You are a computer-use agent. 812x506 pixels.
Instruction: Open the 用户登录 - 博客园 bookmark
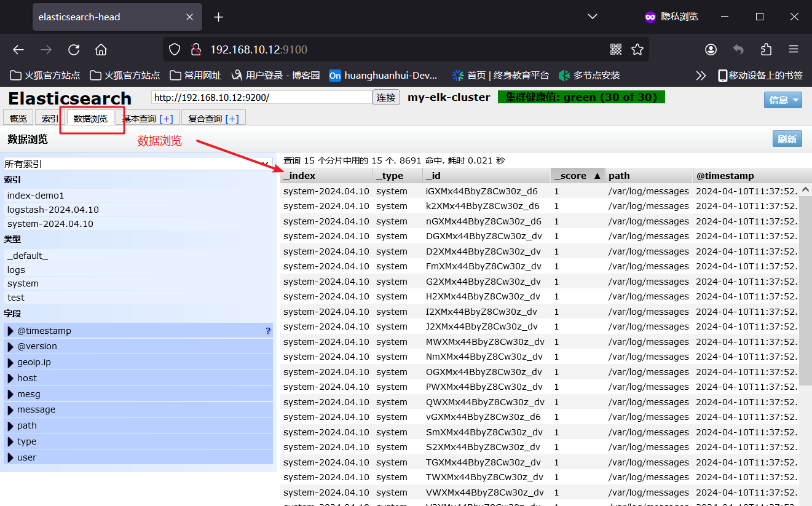(x=275, y=76)
